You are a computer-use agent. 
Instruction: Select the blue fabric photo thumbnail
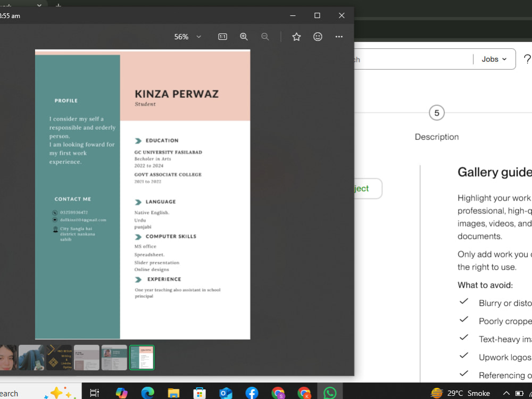(31, 358)
